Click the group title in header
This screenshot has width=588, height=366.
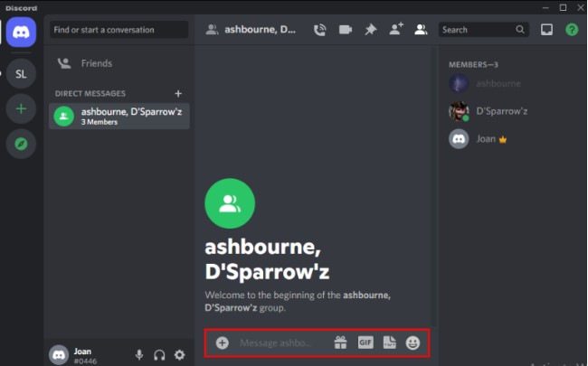pyautogui.click(x=260, y=30)
